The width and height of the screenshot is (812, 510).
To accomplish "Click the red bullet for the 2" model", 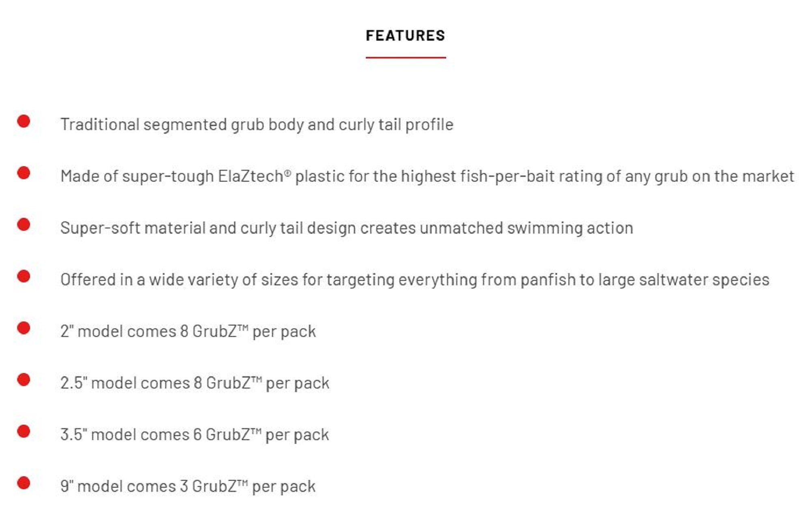I will tap(24, 328).
